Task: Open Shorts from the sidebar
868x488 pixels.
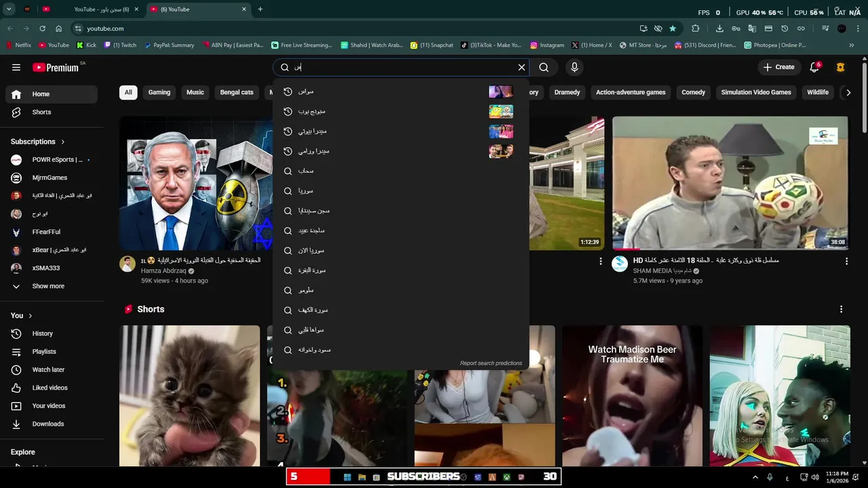Action: point(52,112)
